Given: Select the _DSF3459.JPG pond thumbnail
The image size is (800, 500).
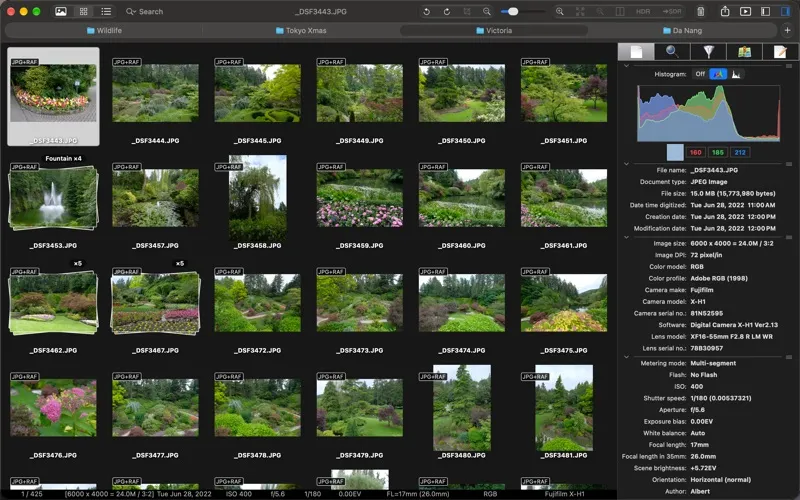Looking at the screenshot, I should click(x=360, y=198).
